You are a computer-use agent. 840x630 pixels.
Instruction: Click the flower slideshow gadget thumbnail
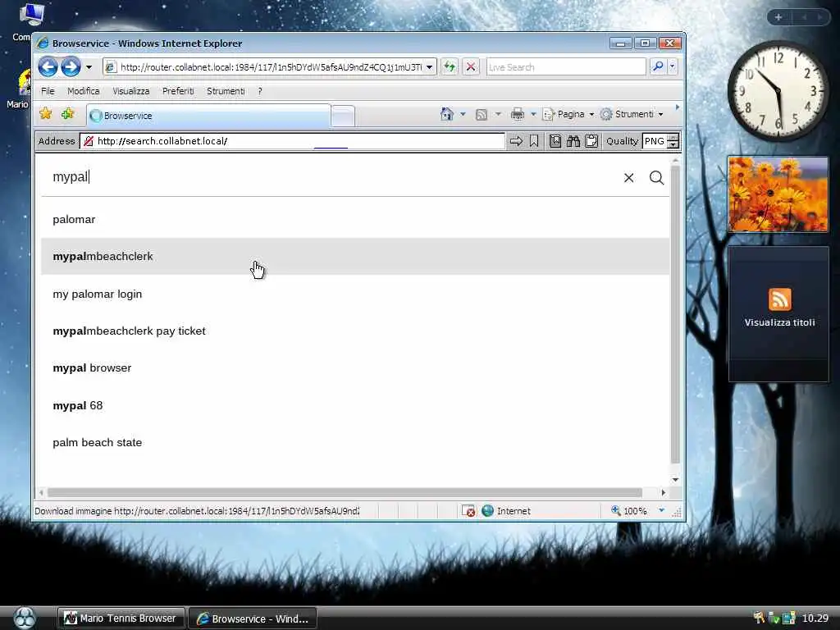[x=778, y=194]
